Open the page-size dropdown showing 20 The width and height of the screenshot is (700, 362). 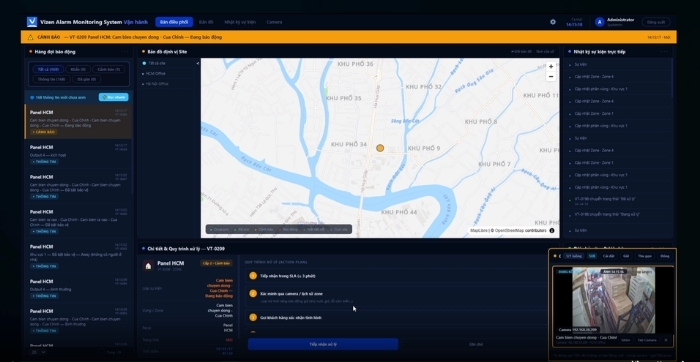[38, 352]
